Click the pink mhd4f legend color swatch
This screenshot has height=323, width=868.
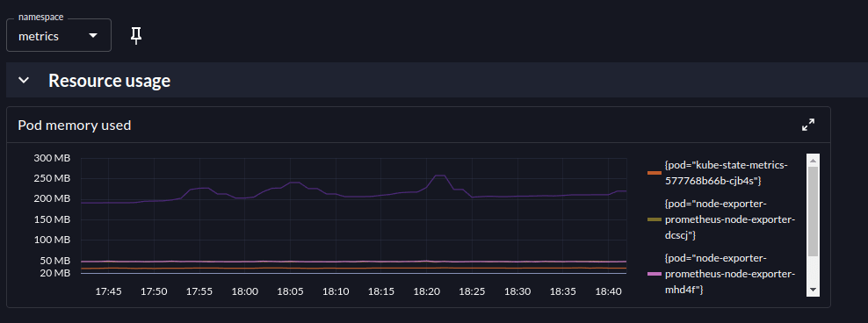(x=655, y=275)
